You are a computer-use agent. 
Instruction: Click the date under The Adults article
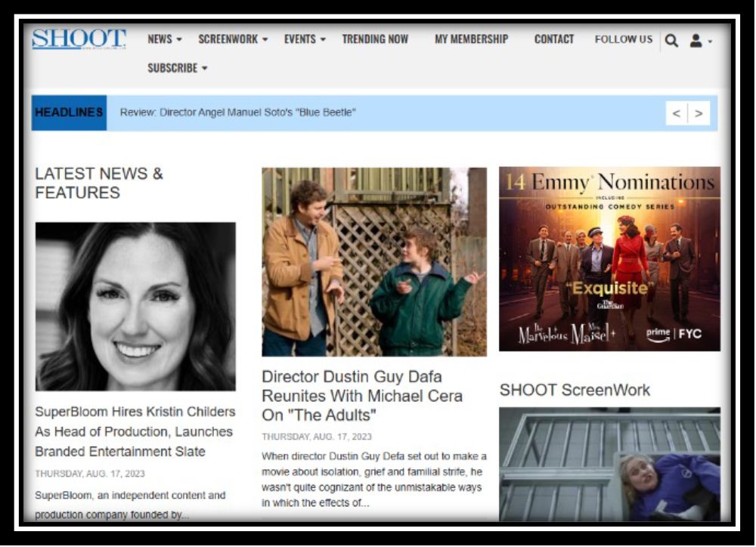pos(317,437)
